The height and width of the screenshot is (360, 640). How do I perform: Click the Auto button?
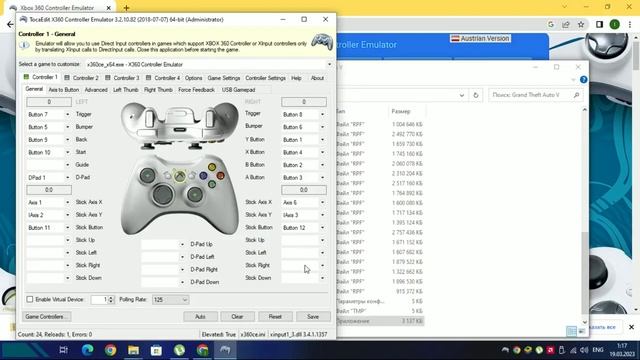coord(200,317)
